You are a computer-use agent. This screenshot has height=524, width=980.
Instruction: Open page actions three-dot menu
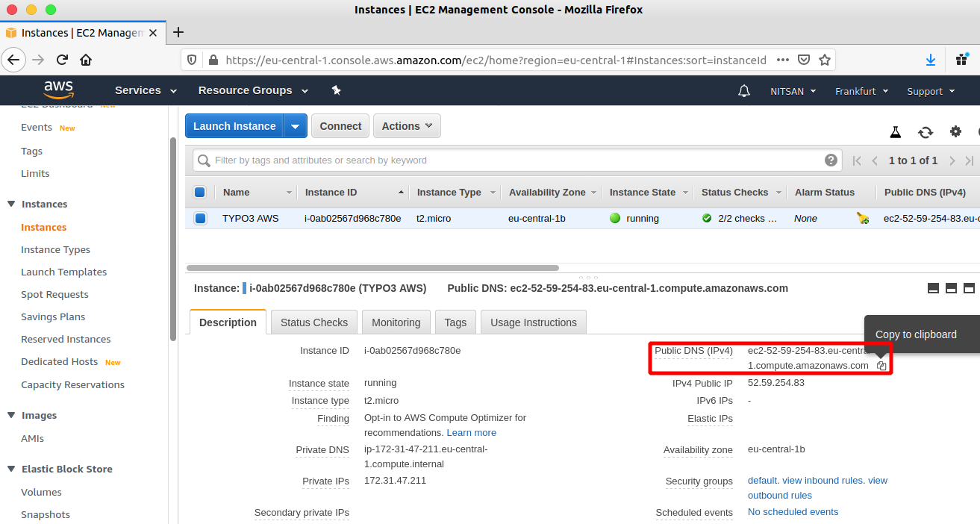tap(783, 60)
